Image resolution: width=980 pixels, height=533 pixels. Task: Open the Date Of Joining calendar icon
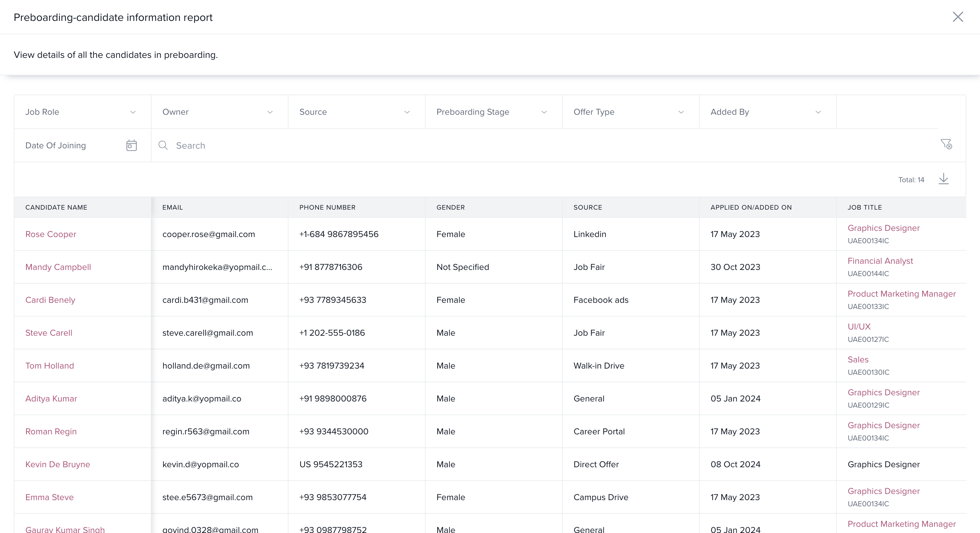click(x=131, y=145)
